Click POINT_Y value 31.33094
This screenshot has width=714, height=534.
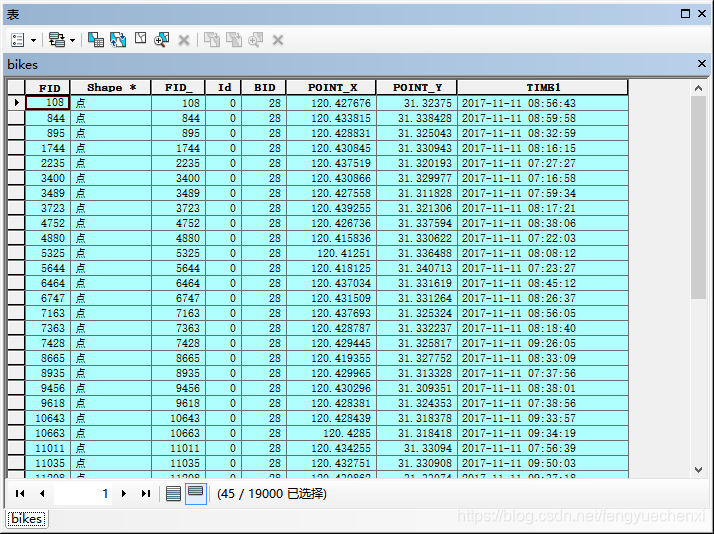[417, 449]
